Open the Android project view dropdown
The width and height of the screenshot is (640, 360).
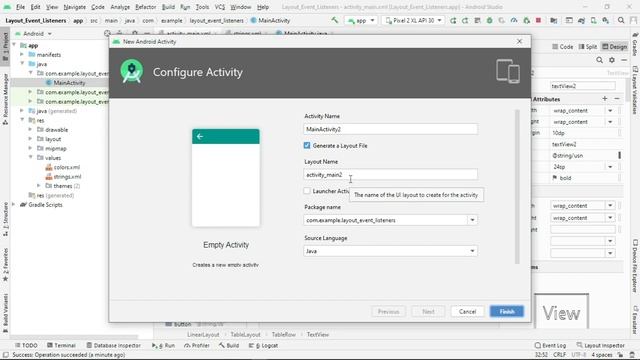(x=33, y=33)
